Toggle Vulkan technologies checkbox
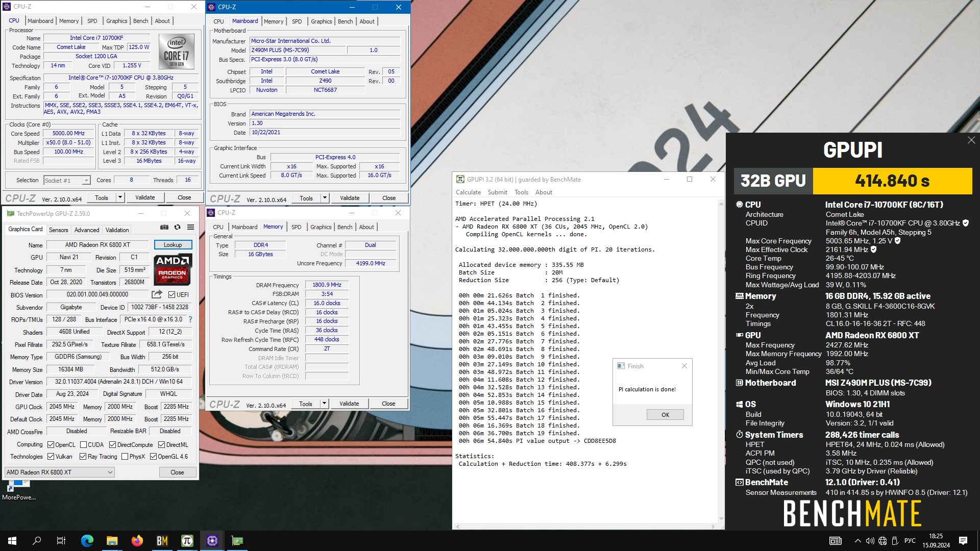 (51, 457)
